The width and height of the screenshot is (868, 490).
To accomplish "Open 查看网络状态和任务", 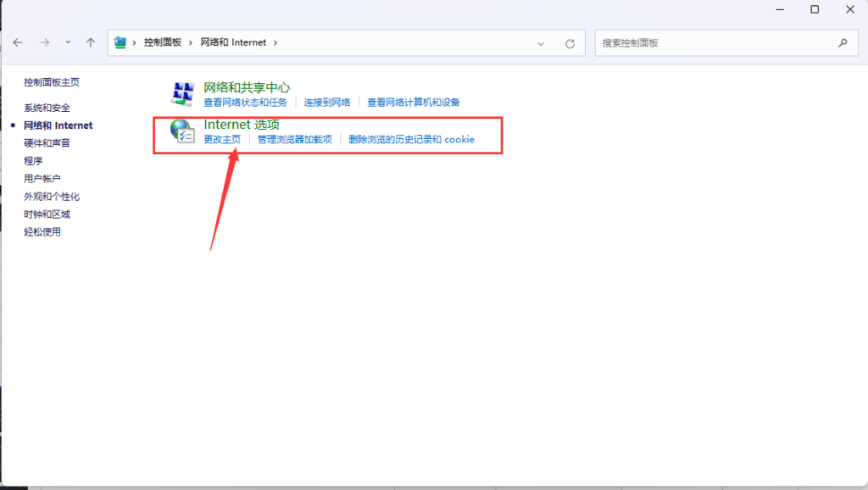I will coord(244,102).
